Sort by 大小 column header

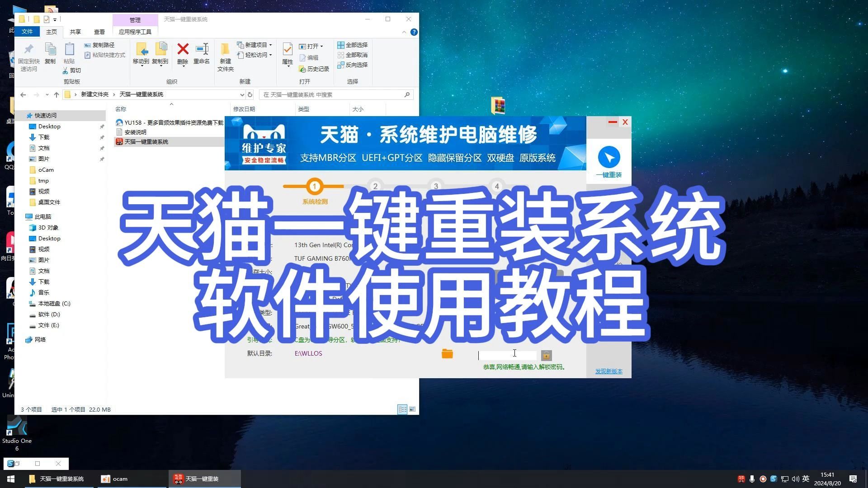click(x=358, y=109)
